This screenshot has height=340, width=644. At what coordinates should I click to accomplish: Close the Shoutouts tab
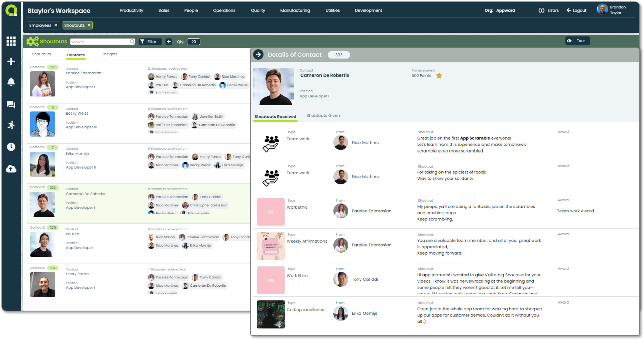click(x=89, y=25)
